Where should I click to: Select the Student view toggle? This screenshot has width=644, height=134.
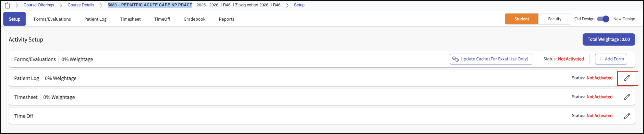(521, 19)
